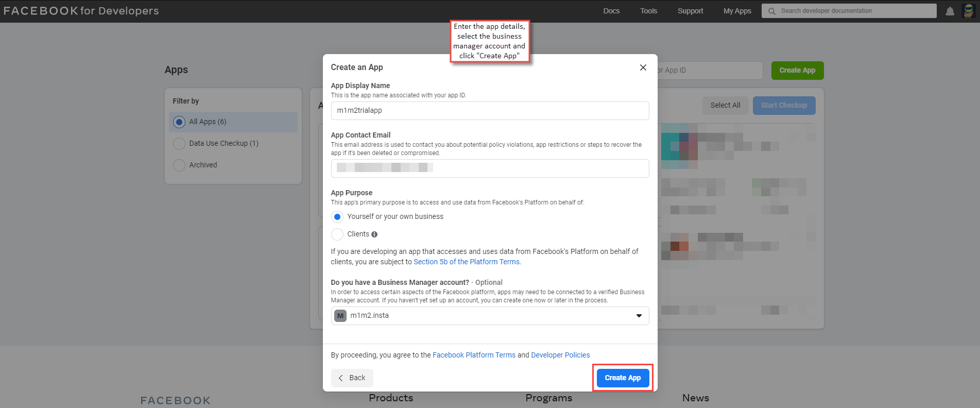Open the notifications bell icon
The width and height of the screenshot is (980, 408).
(950, 11)
